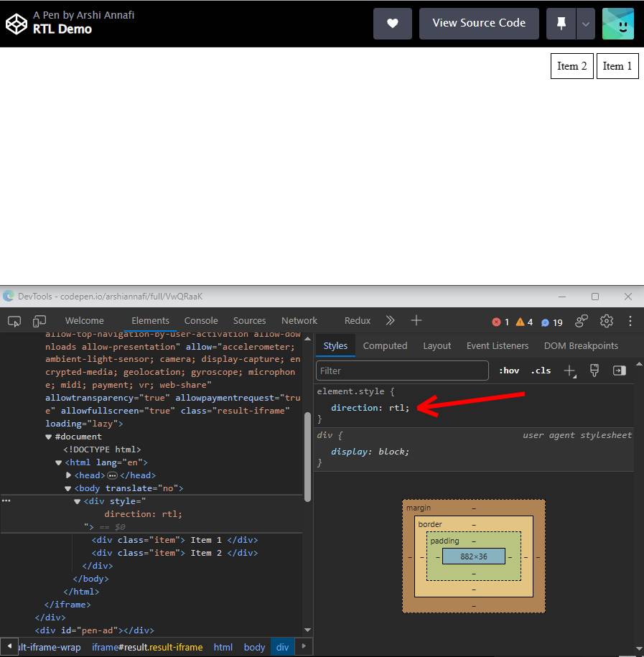Click the CodePen logo icon
The height and width of the screenshot is (657, 644).
17,24
